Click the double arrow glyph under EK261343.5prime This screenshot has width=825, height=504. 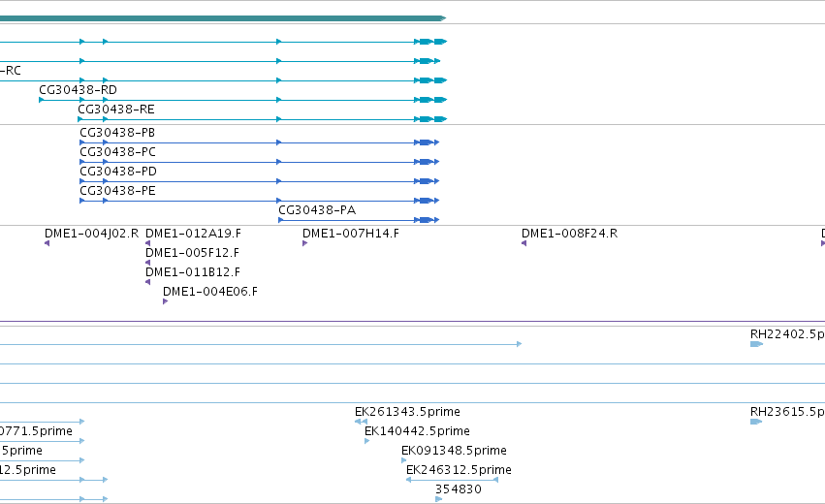coord(361,422)
